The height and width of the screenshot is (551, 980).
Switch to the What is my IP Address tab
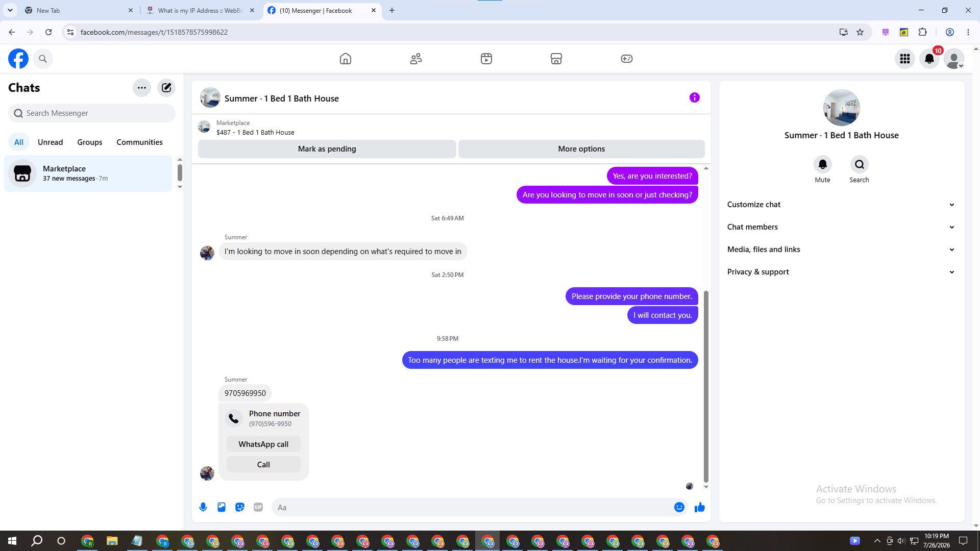click(200, 10)
